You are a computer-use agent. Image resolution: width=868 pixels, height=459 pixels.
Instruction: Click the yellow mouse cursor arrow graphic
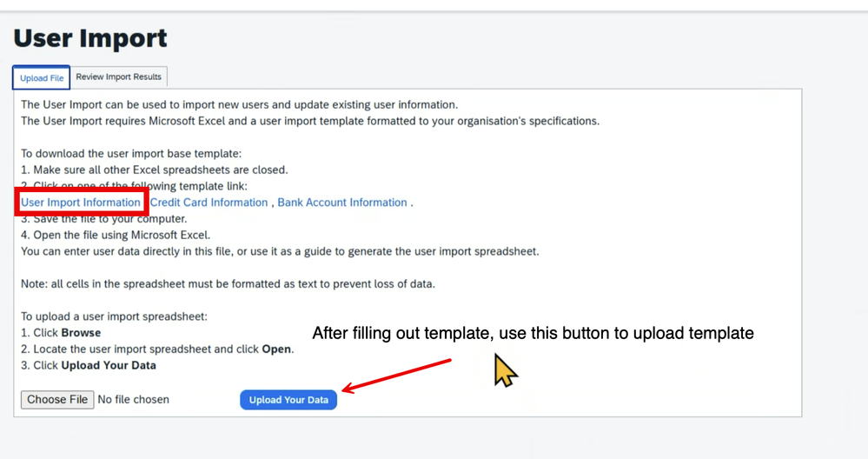[x=505, y=369]
